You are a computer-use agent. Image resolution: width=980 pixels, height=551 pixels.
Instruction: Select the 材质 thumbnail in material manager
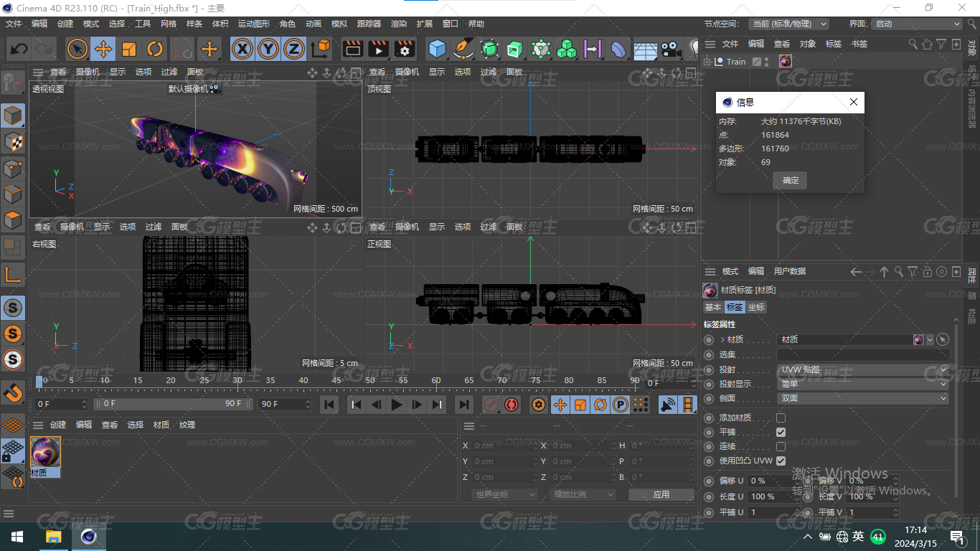click(x=45, y=452)
